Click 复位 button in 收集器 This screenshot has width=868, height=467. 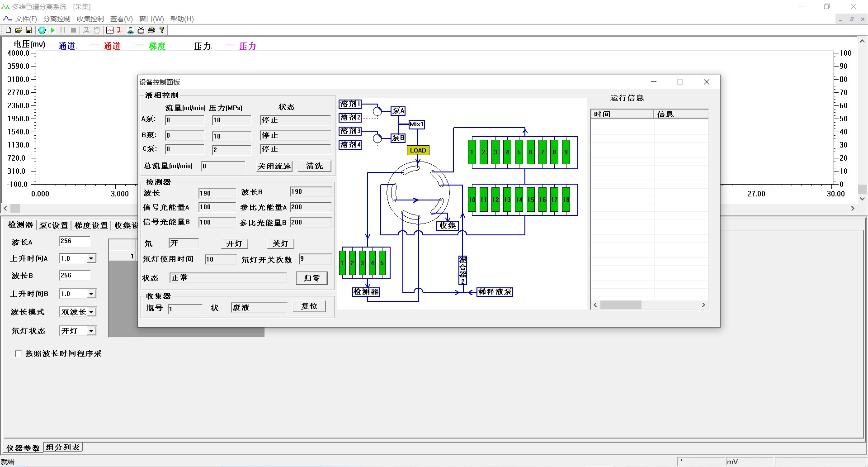click(x=309, y=306)
